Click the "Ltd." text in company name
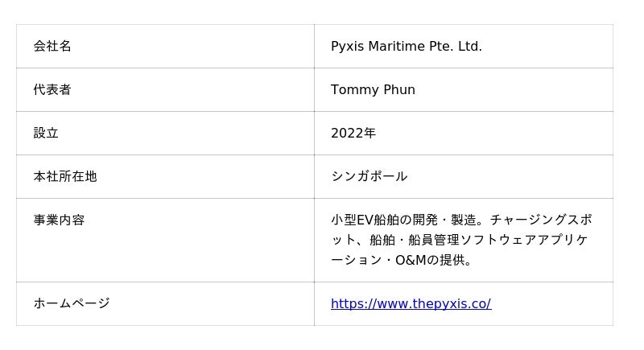Viewport: 644px width, 350px height. 469,46
